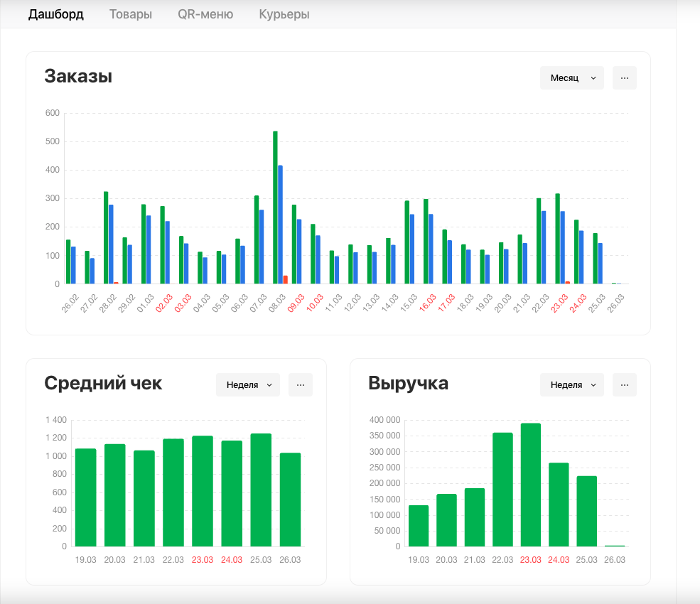Click the 19.03 bar in Выручка chart
This screenshot has height=604, width=700.
click(x=419, y=526)
